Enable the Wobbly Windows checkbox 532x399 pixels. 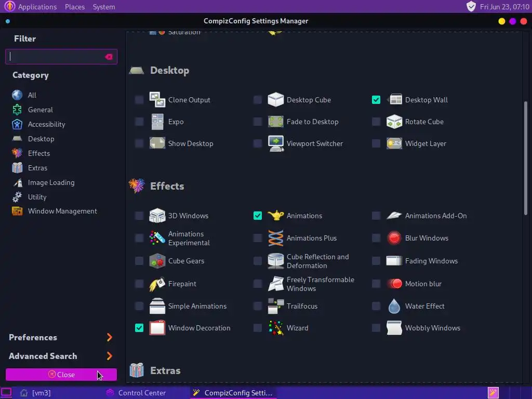pyautogui.click(x=376, y=328)
